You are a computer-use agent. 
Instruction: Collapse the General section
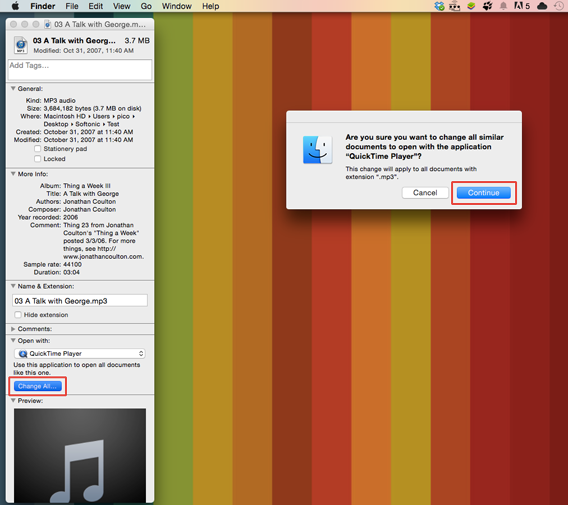[13, 88]
